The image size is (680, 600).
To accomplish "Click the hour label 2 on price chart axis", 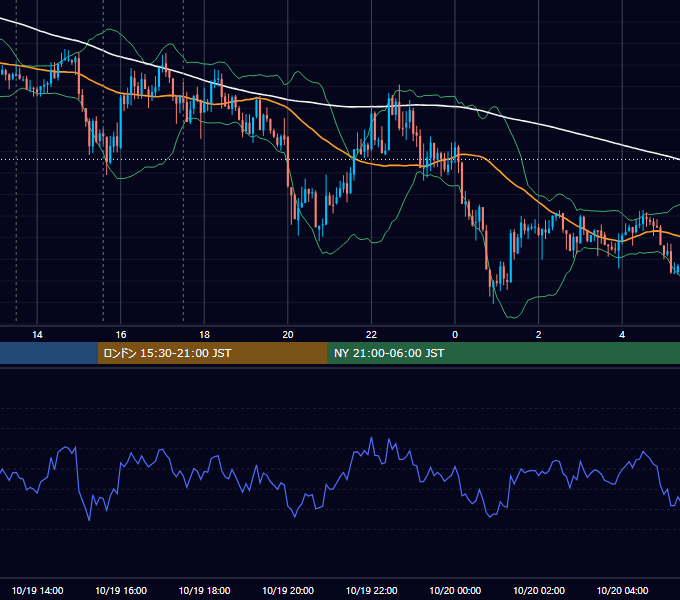I will [539, 334].
